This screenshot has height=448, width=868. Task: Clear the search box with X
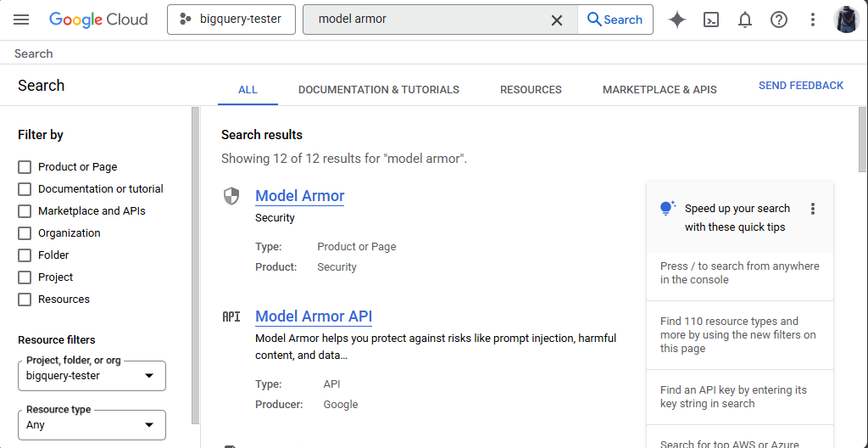[556, 20]
